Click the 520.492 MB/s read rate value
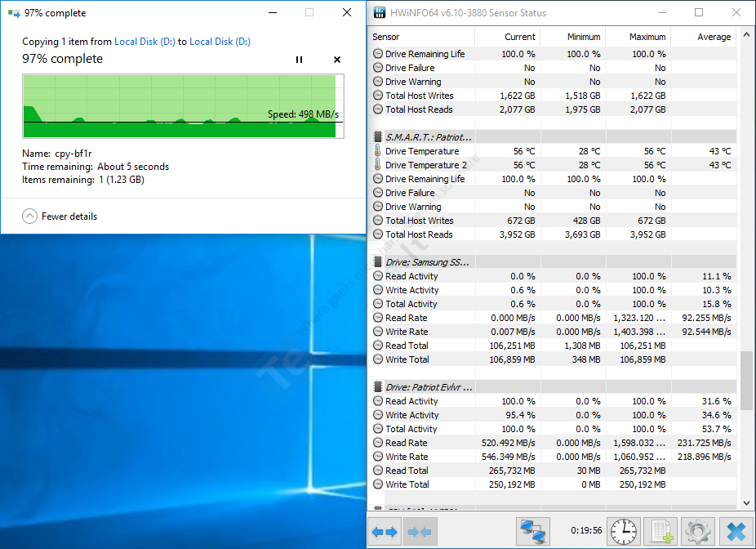Screen dimensions: 756x549 pyautogui.click(x=508, y=442)
